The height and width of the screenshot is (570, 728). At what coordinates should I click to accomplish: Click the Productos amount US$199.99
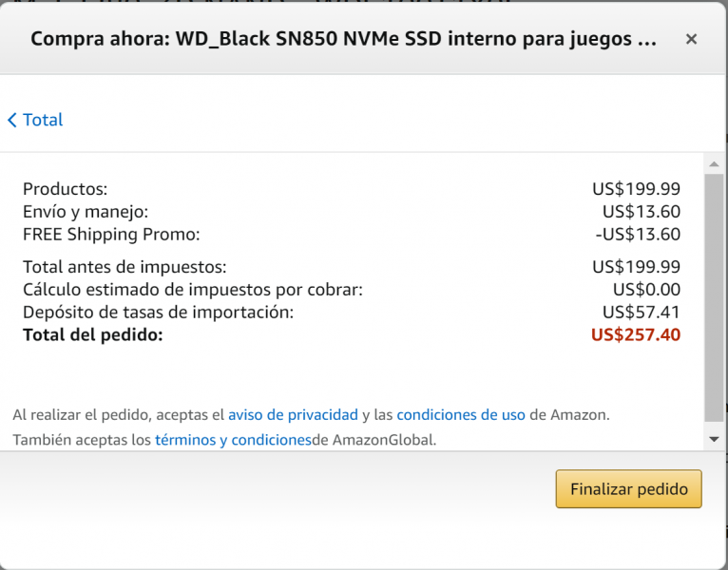636,189
